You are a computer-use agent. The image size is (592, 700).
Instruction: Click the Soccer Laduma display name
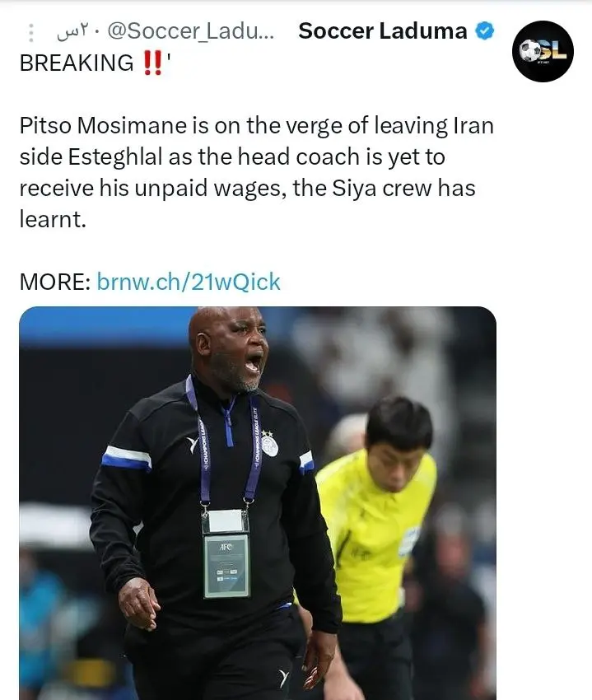point(383,31)
